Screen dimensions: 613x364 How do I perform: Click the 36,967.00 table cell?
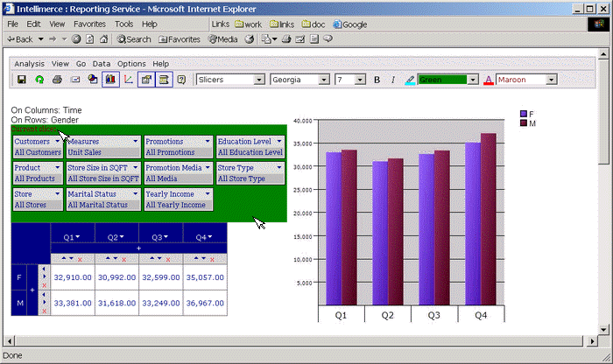coord(205,303)
